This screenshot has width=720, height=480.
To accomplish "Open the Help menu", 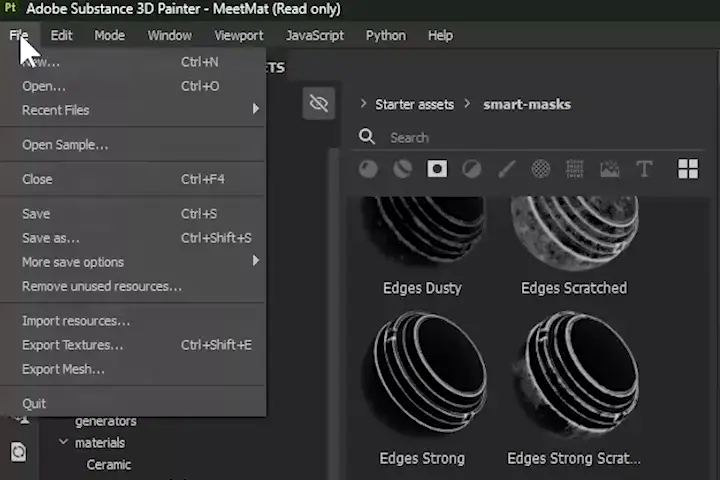I will pos(440,35).
